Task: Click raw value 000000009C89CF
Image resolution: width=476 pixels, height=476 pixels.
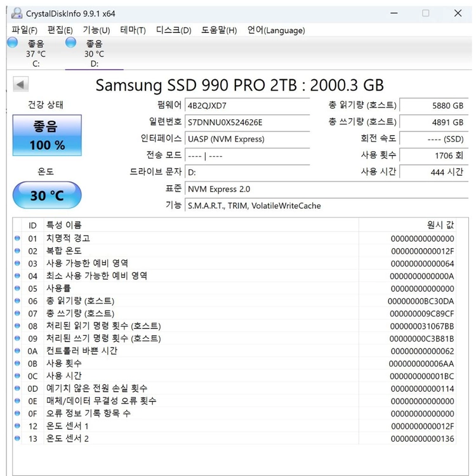Action: (x=422, y=314)
